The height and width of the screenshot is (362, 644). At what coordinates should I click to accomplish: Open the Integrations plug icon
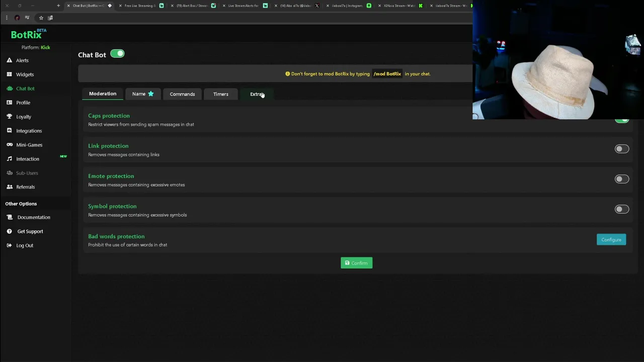point(9,131)
